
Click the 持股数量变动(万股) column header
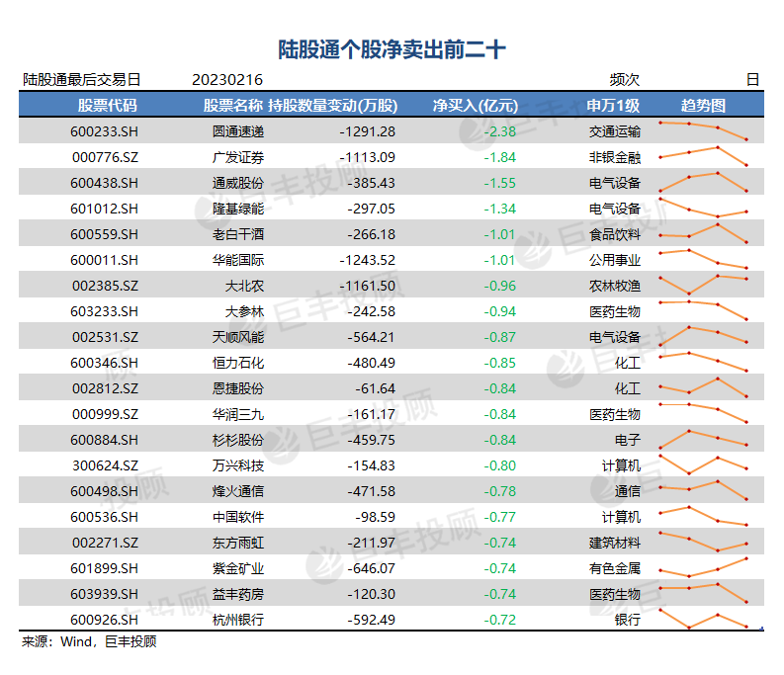pos(333,106)
